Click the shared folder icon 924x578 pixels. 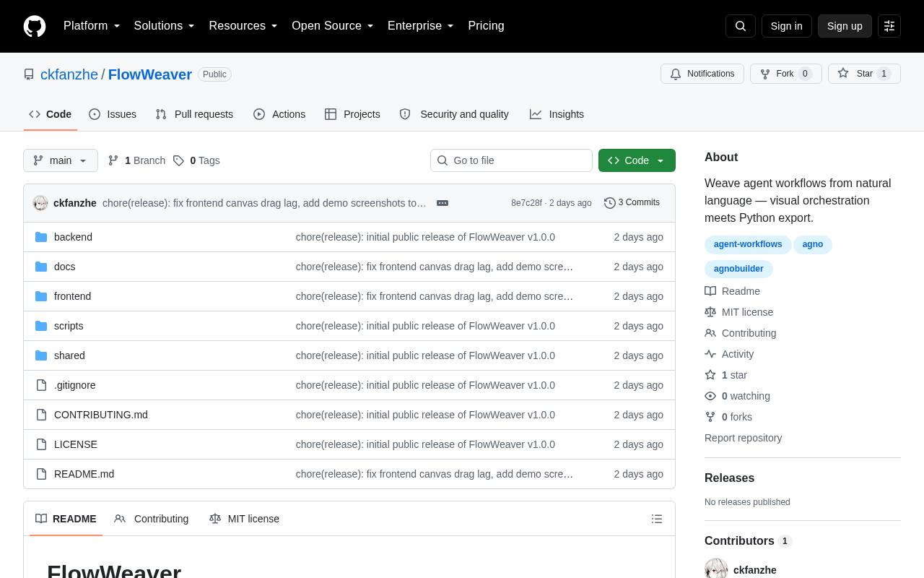point(41,355)
